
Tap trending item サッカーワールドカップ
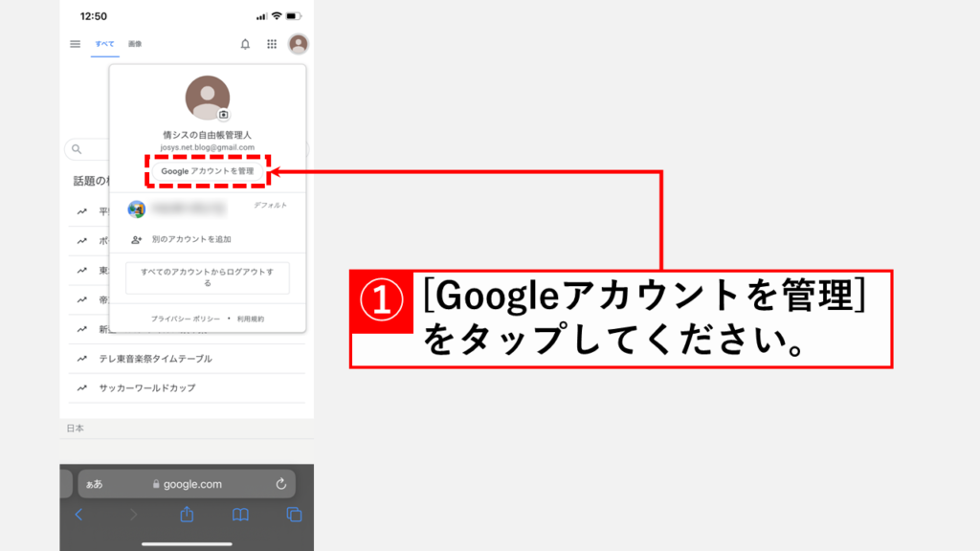pos(146,388)
